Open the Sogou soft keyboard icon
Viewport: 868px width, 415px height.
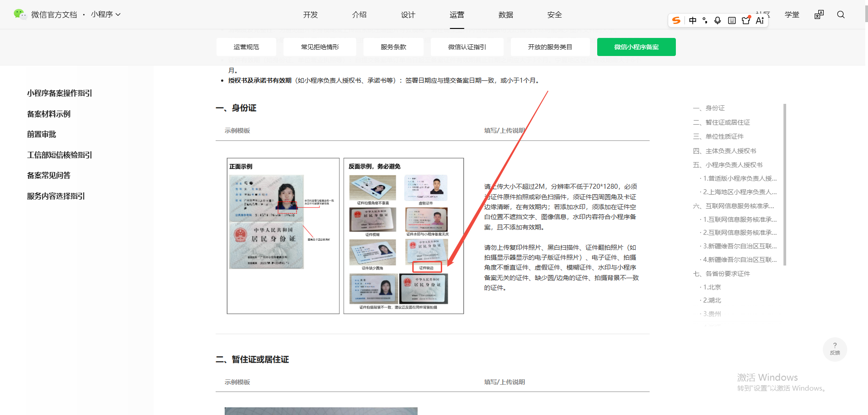click(x=732, y=20)
